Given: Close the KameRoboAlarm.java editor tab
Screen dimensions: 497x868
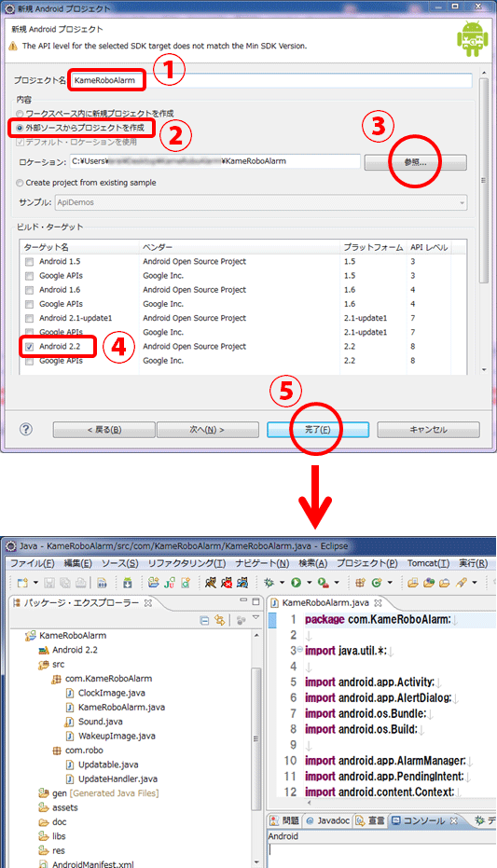Looking at the screenshot, I should coord(378,603).
